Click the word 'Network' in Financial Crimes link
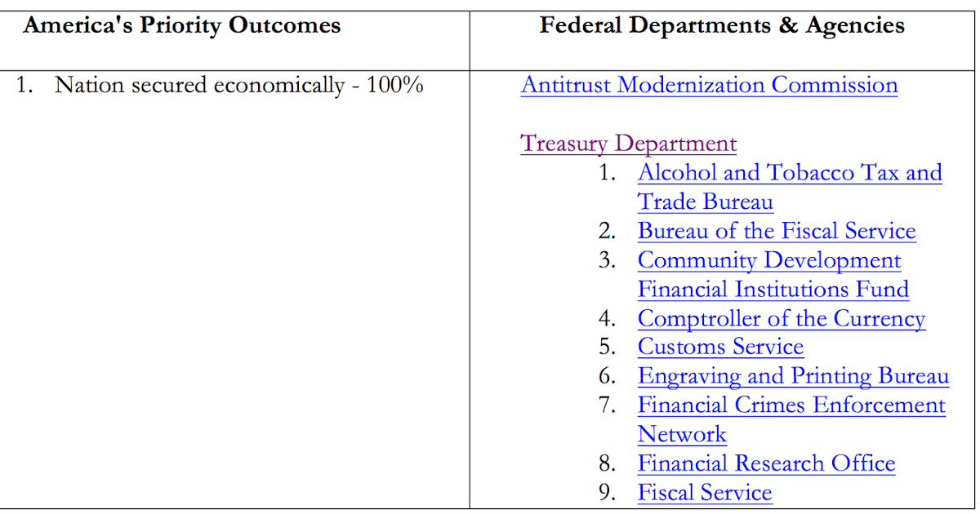Screen dimensions: 980x514 point(682,434)
